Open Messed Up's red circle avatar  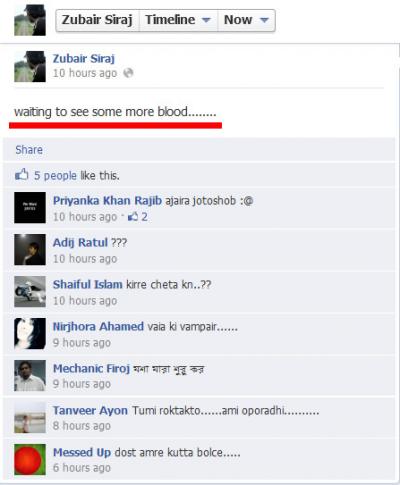point(30,459)
